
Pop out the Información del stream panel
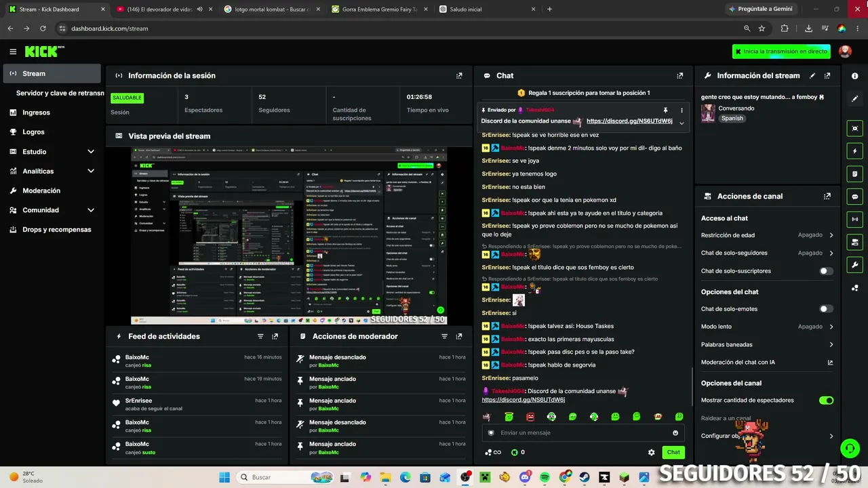point(827,76)
